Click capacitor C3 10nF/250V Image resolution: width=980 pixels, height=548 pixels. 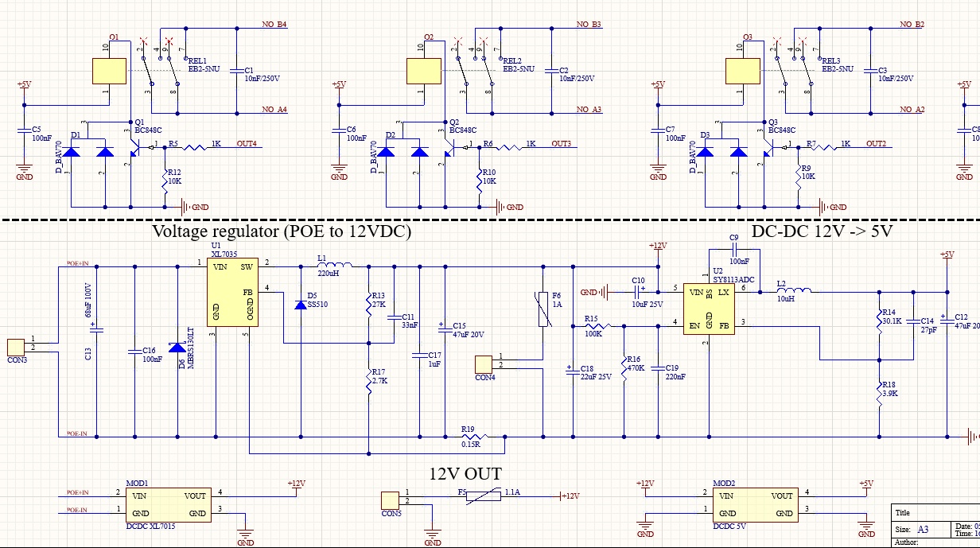(x=869, y=71)
